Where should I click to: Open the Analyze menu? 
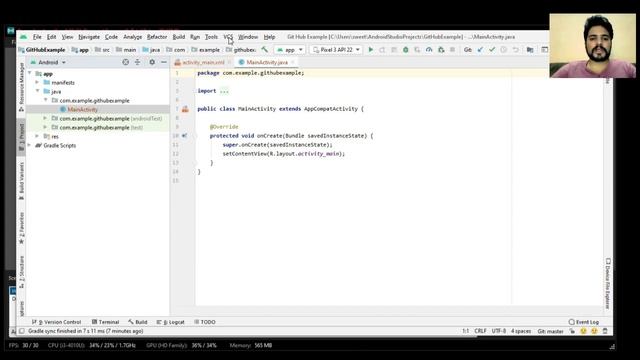(x=133, y=37)
